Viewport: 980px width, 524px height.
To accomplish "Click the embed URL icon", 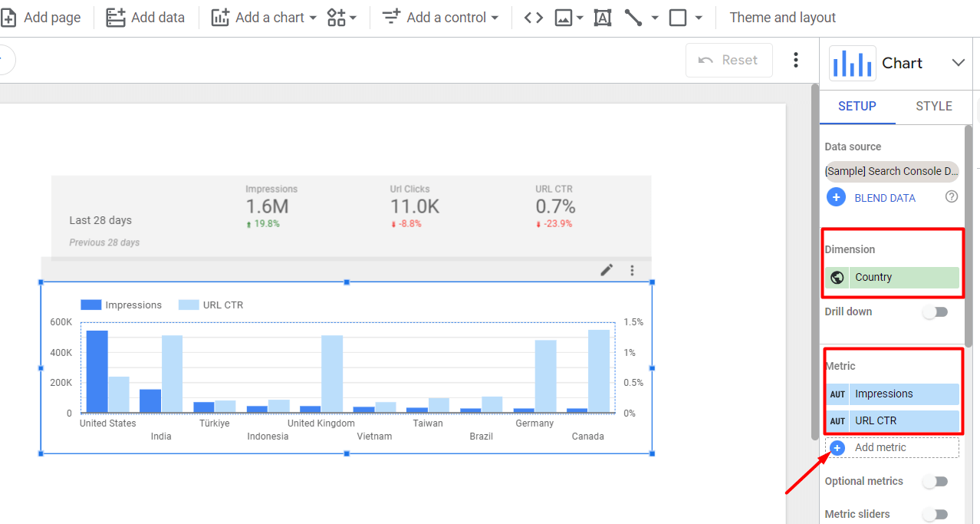I will (533, 17).
